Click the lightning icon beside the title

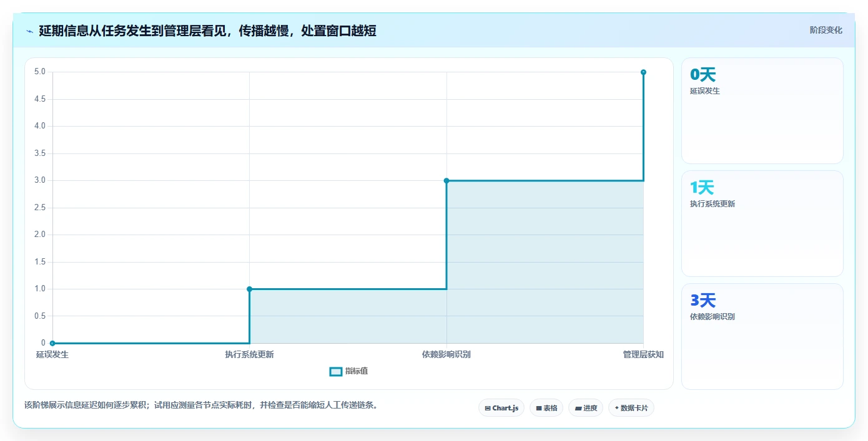coord(29,31)
